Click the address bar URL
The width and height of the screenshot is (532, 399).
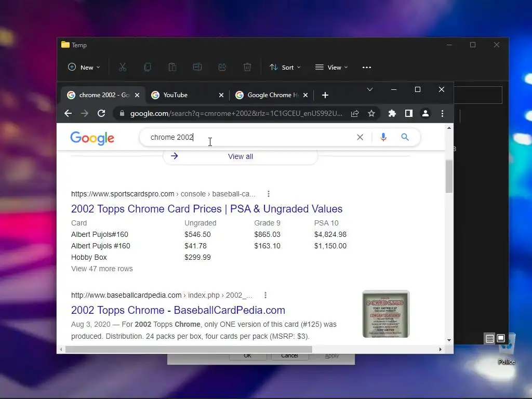(x=236, y=113)
